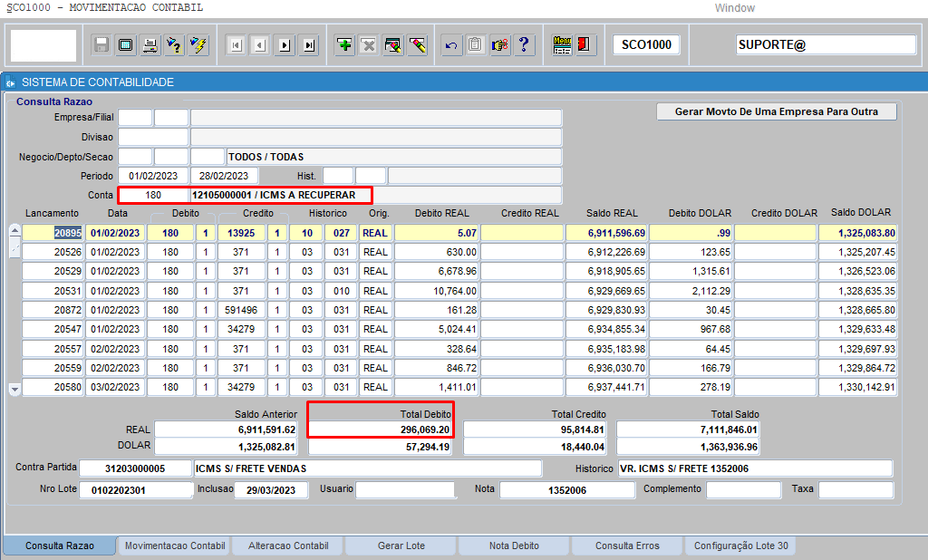The image size is (928, 560).
Task: Click the Save diskette icon in toolbar
Action: [x=101, y=45]
